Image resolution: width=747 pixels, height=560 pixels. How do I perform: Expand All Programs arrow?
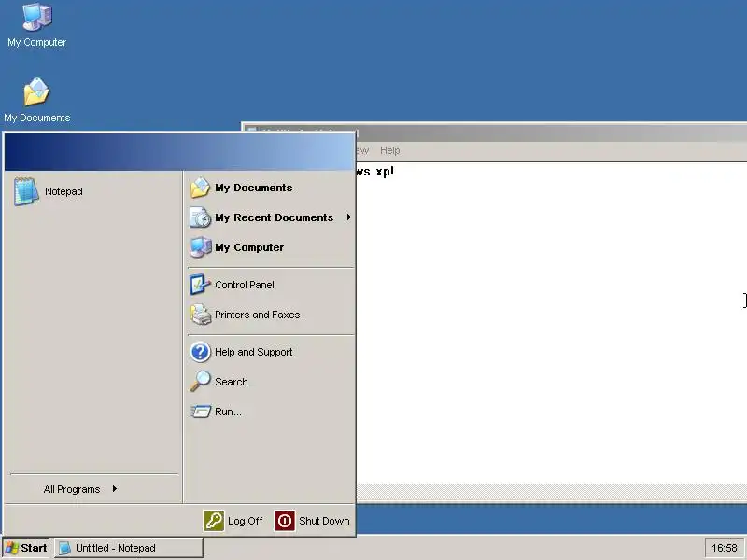(115, 488)
